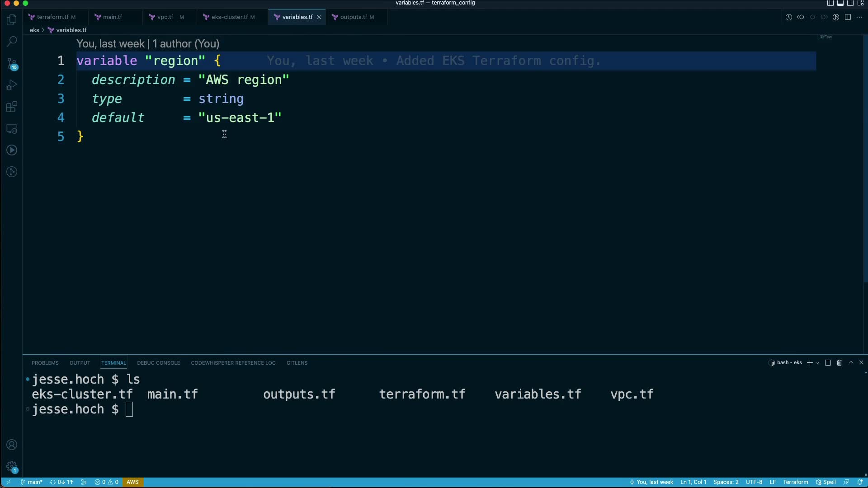The height and width of the screenshot is (488, 868).
Task: Click the GitLens file history icon
Action: pyautogui.click(x=788, y=17)
